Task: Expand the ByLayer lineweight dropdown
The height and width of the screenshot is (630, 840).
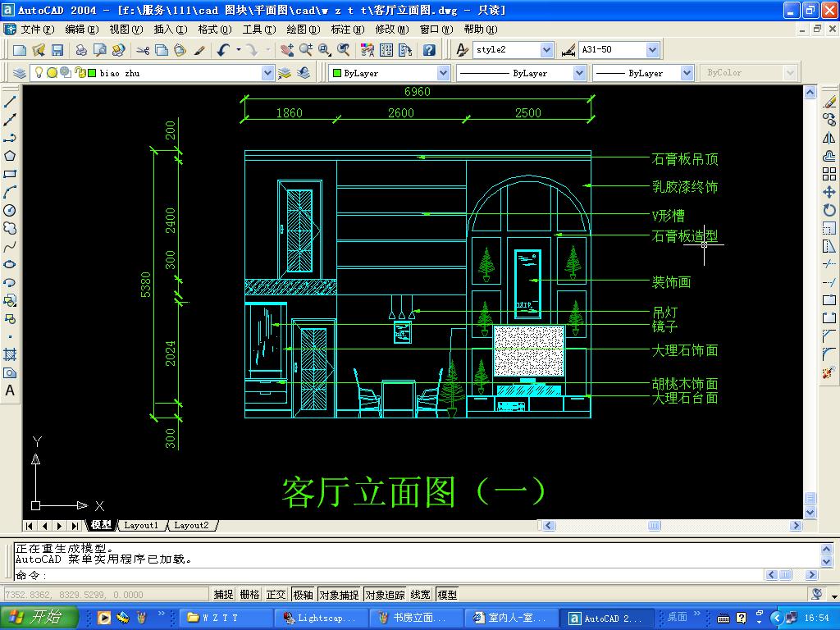Action: (687, 73)
